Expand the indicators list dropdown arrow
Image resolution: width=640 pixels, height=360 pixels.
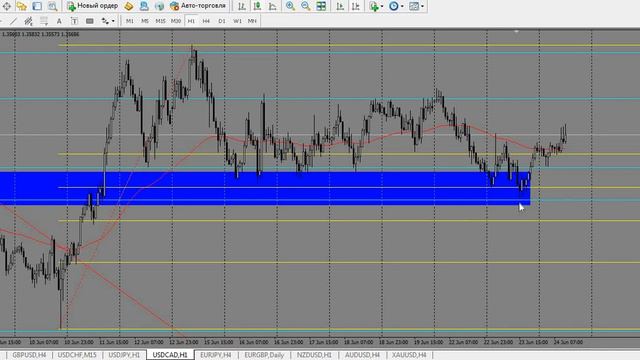click(x=382, y=6)
